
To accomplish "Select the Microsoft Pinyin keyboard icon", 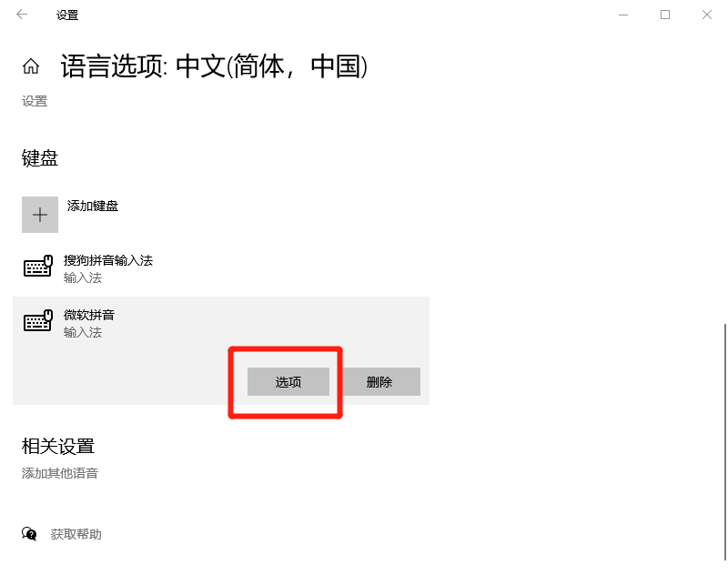I will pyautogui.click(x=37, y=320).
